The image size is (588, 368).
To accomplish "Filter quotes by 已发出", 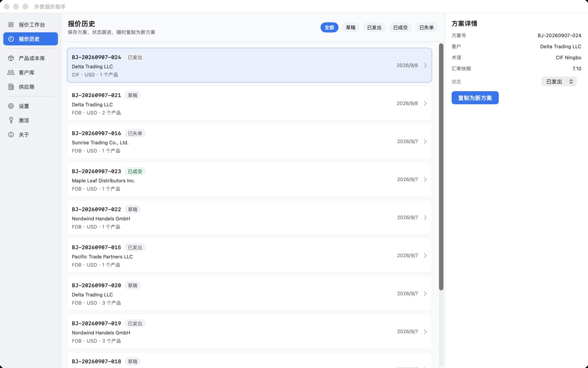I will 374,28.
